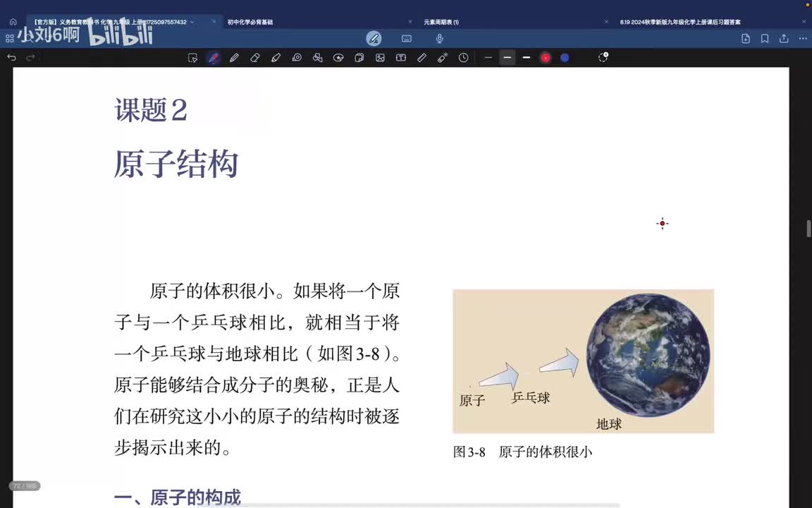Click the caption 图3-8 原子的体积很小

click(522, 452)
